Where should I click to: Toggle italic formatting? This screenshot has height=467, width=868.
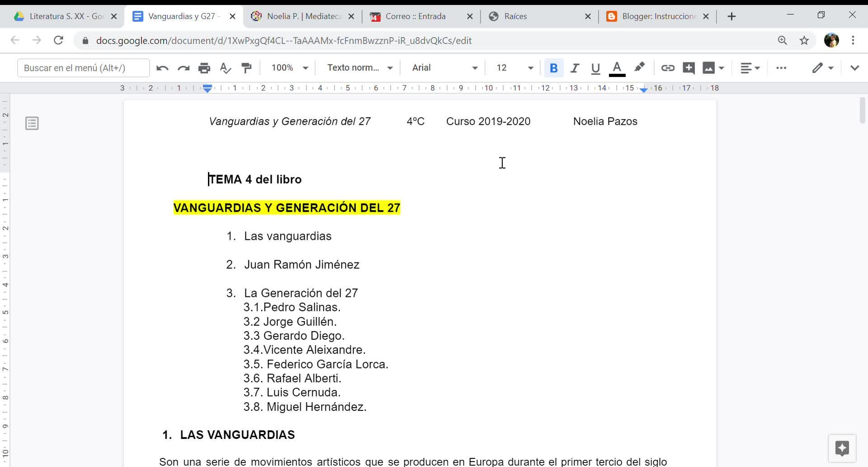[x=575, y=68]
